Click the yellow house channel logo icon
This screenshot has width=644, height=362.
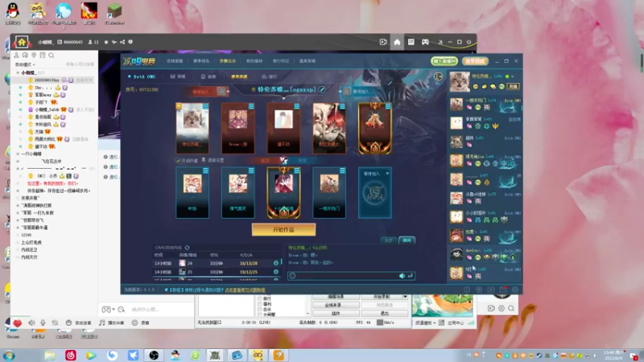point(22,42)
